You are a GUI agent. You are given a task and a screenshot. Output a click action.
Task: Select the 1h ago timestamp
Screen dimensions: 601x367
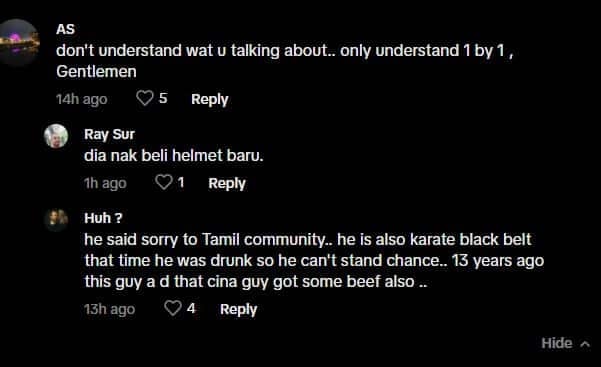105,183
